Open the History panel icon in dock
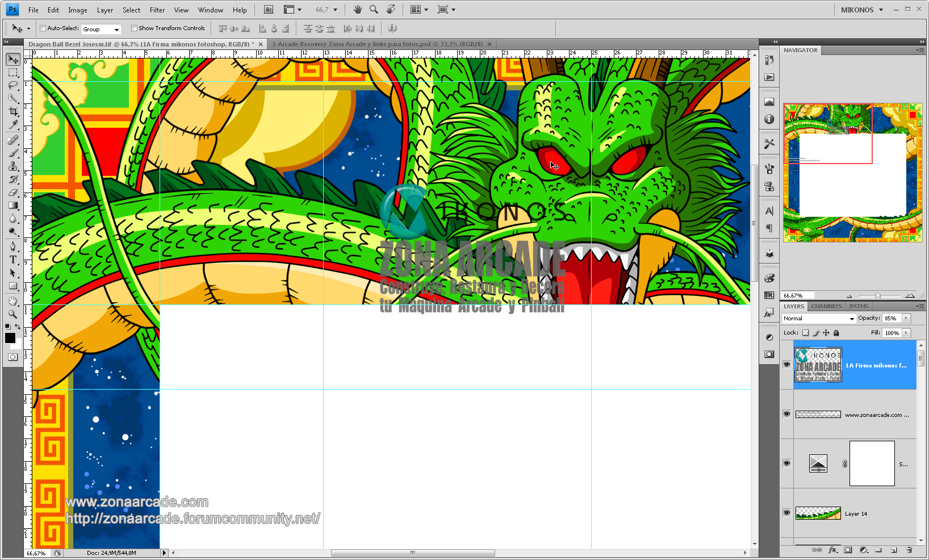Screen dimensions: 929x560 [769, 60]
